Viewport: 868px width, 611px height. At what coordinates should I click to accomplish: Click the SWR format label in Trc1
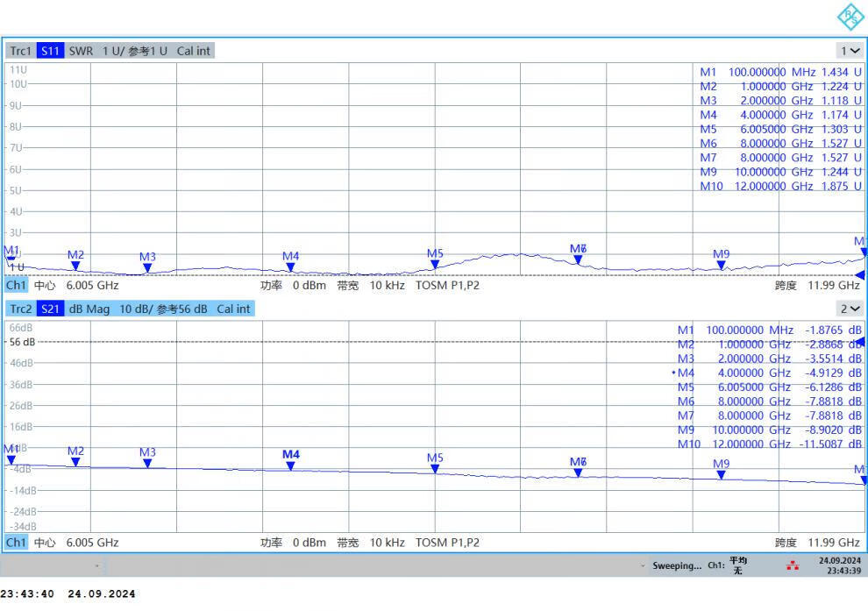81,51
